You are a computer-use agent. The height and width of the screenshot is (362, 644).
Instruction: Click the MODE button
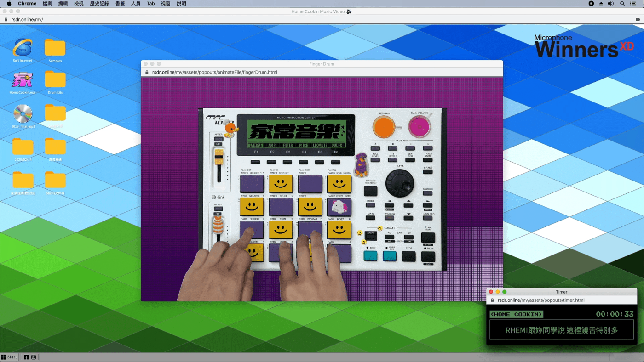pos(371,205)
